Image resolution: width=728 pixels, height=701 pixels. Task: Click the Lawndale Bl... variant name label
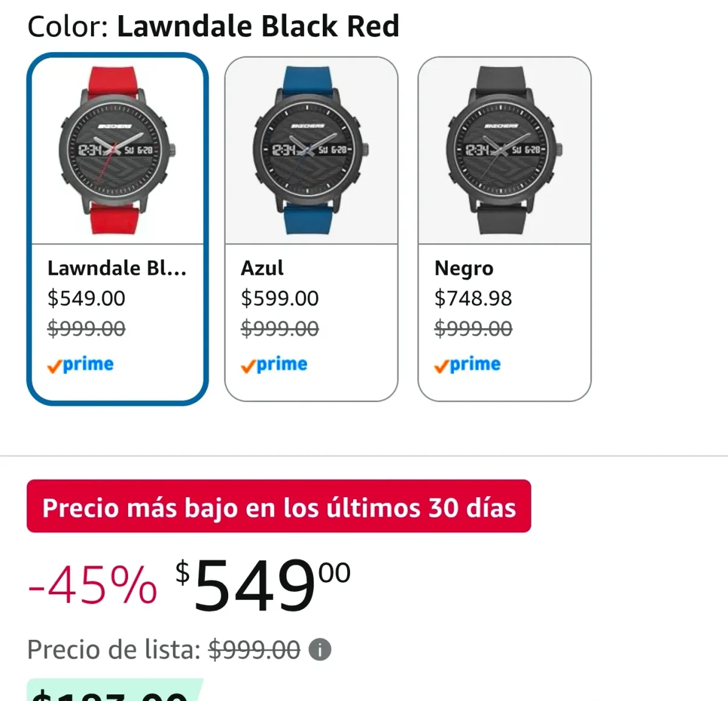(117, 267)
